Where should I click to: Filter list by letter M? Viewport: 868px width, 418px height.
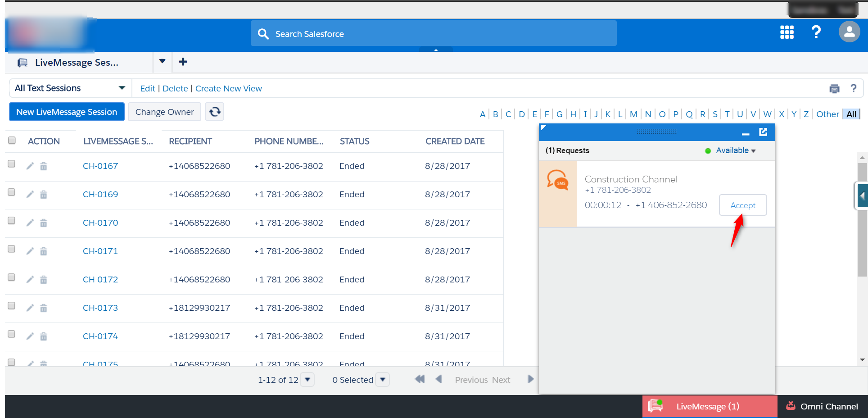633,114
